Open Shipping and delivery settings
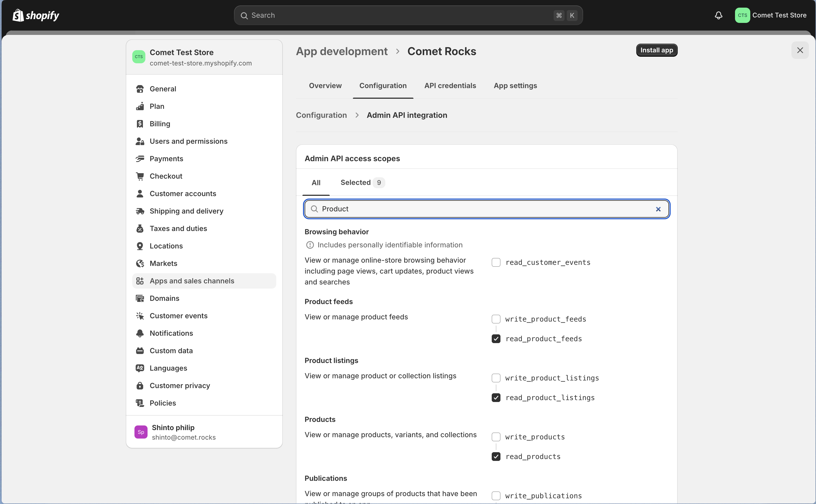Screen dimensions: 816x504 pos(204,211)
